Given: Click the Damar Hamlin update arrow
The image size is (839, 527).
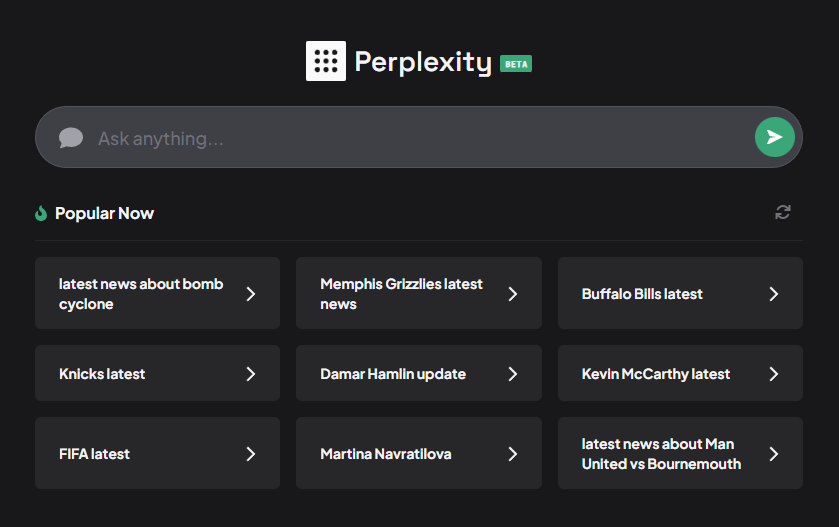Looking at the screenshot, I should click(513, 374).
